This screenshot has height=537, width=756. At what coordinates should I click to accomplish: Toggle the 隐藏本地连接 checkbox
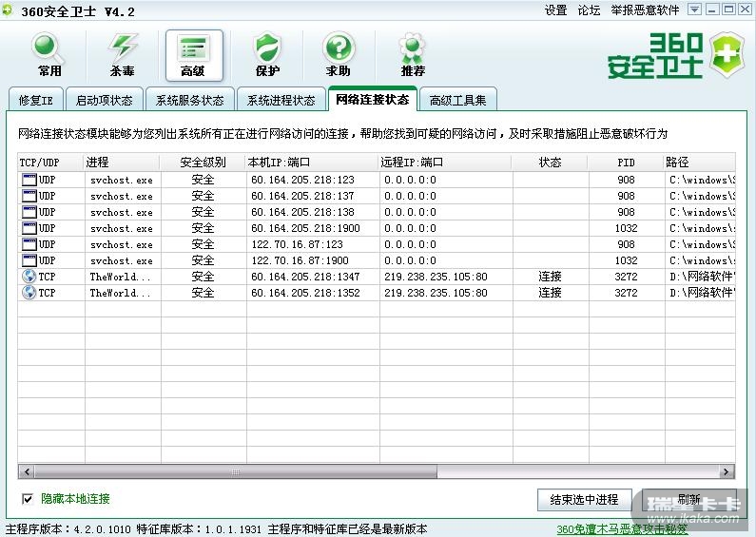pyautogui.click(x=28, y=499)
